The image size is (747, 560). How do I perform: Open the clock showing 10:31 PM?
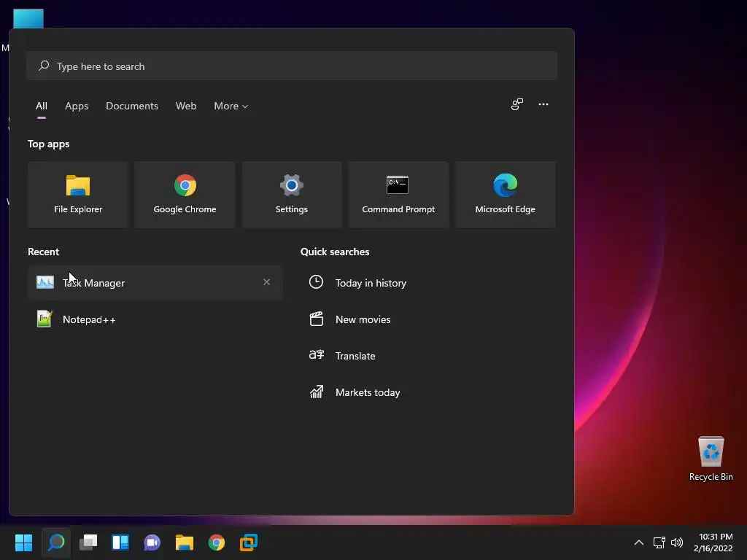pos(713,542)
